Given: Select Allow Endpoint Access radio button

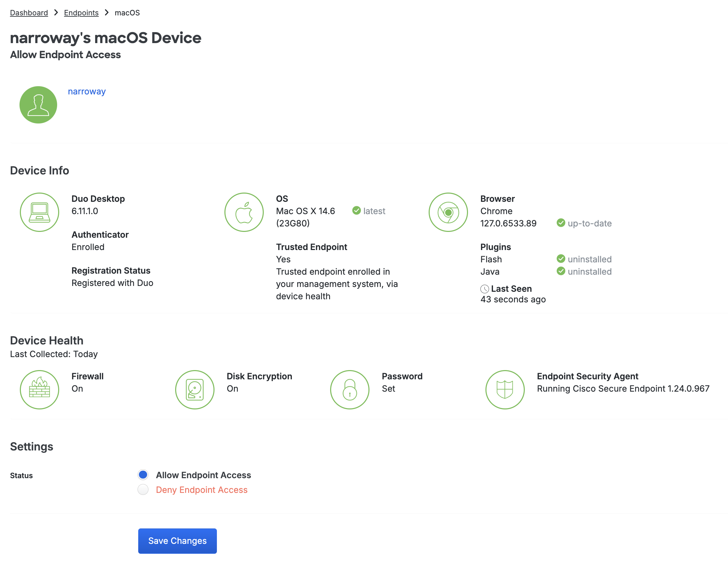Looking at the screenshot, I should tap(143, 475).
